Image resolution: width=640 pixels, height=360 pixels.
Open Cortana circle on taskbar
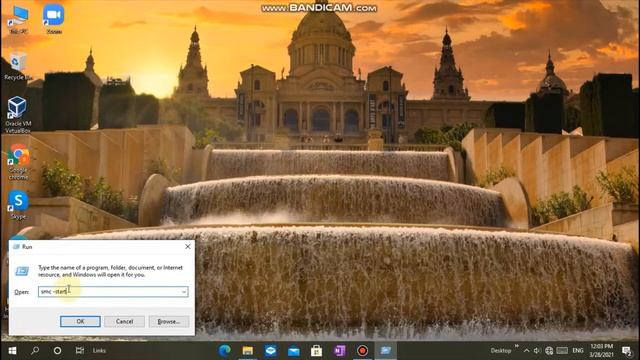(58, 351)
